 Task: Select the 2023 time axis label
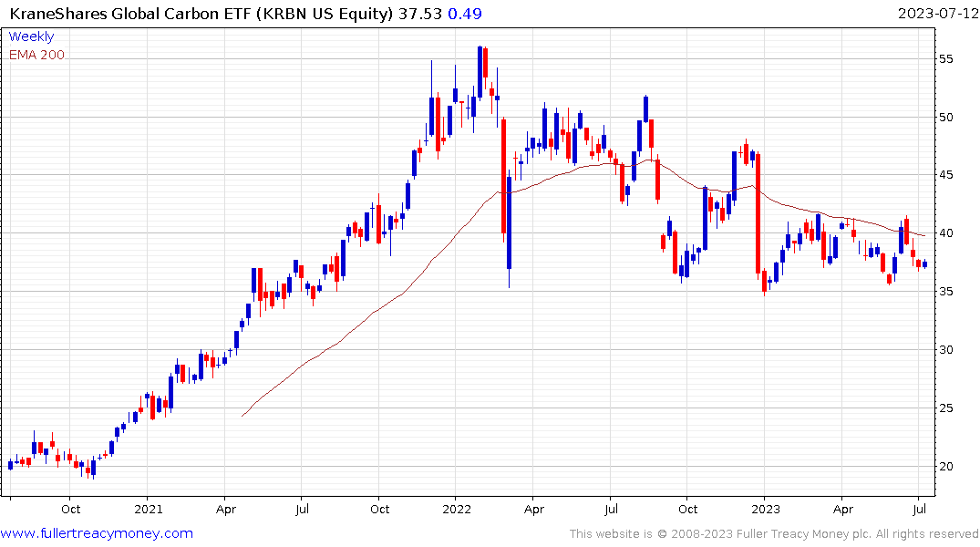766,509
